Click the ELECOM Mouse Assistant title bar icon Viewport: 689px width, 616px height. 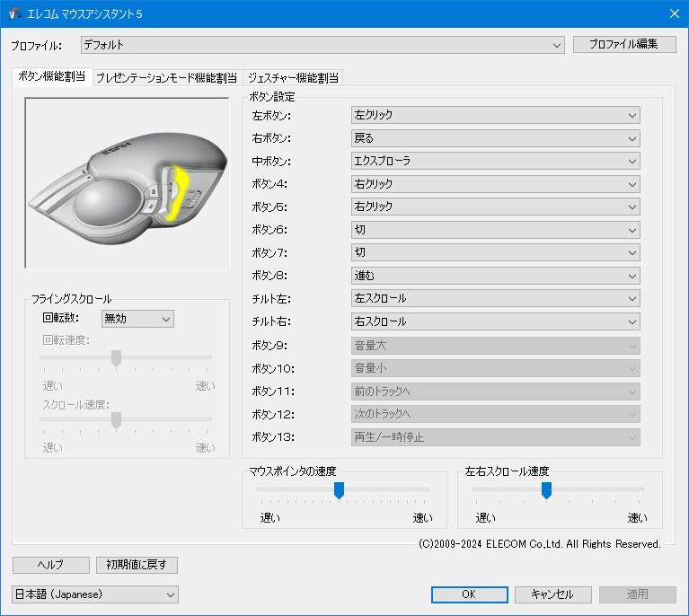pos(14,13)
